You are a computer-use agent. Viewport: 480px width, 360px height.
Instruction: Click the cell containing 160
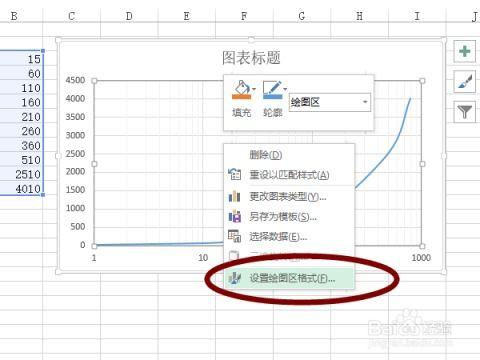21,102
